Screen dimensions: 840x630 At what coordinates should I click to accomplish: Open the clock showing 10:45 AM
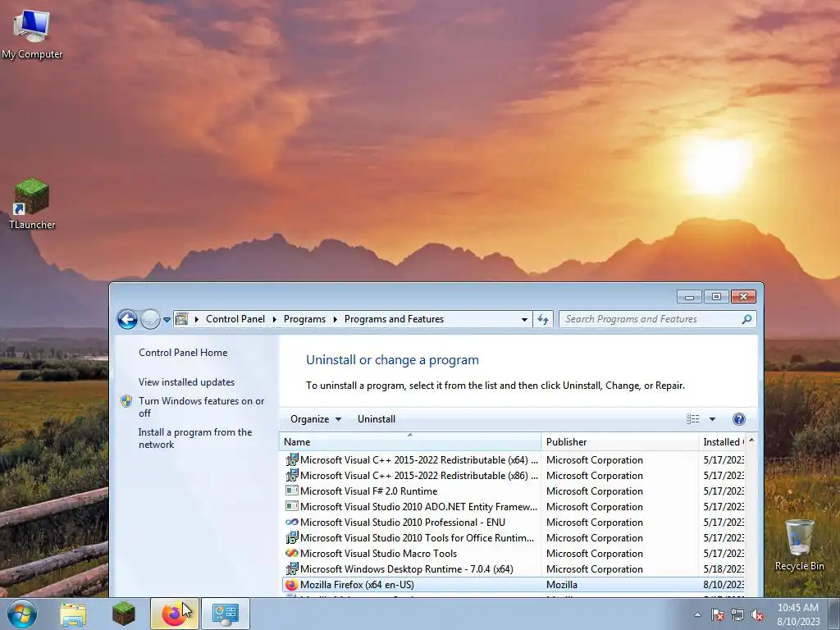[x=798, y=614]
